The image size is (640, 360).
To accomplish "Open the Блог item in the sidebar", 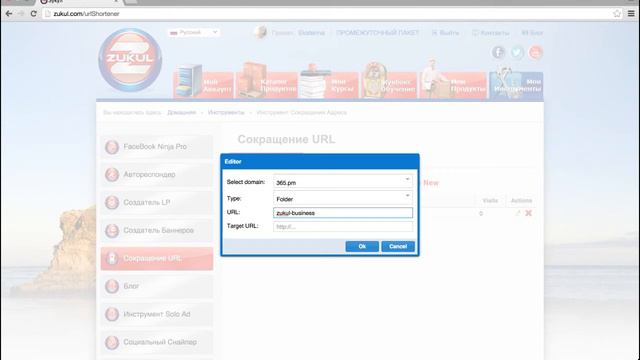I will click(x=157, y=286).
